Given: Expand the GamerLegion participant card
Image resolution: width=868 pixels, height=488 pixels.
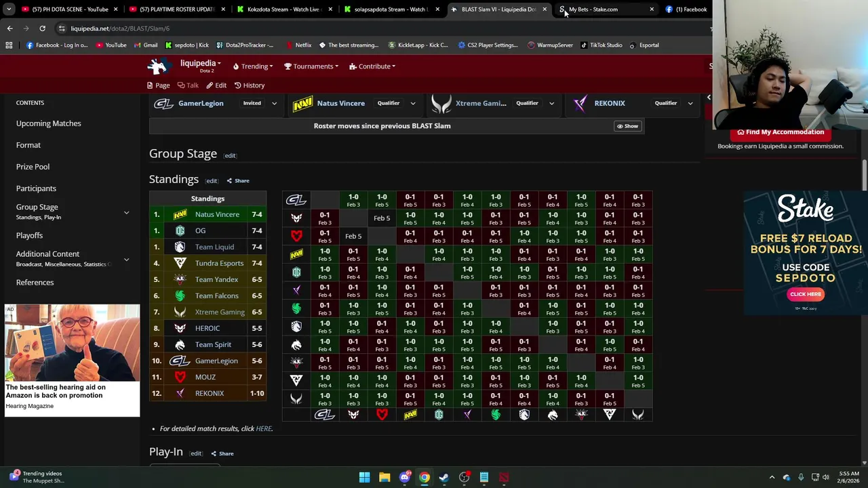Looking at the screenshot, I should point(274,104).
